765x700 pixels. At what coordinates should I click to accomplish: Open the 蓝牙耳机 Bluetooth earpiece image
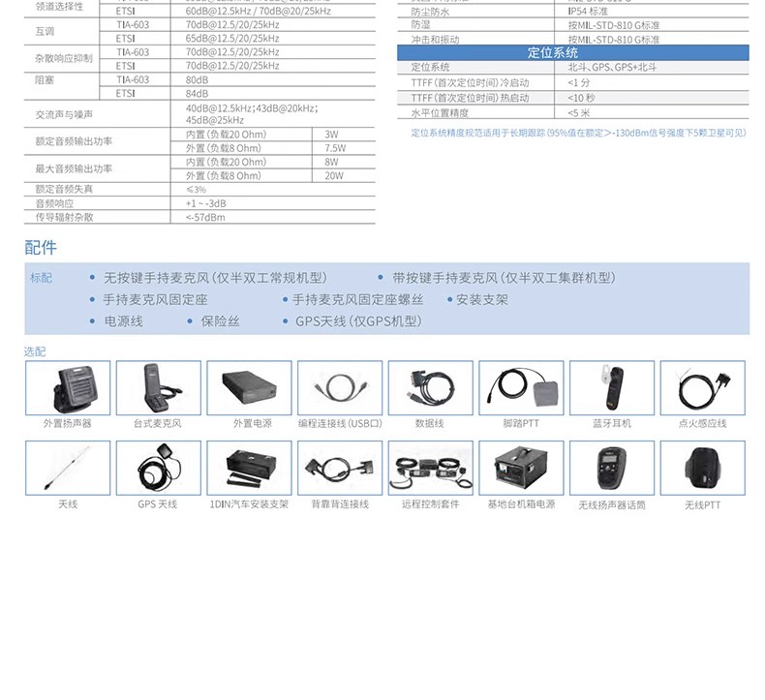coord(612,388)
